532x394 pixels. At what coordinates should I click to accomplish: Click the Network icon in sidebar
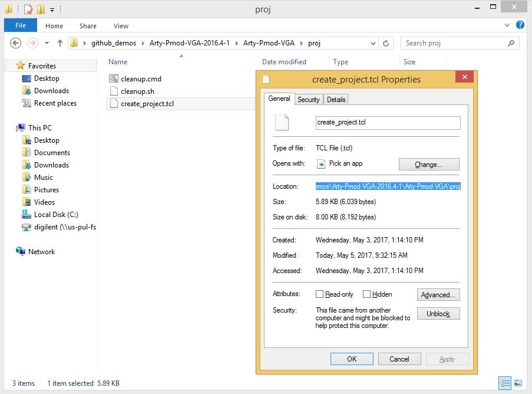click(x=21, y=251)
